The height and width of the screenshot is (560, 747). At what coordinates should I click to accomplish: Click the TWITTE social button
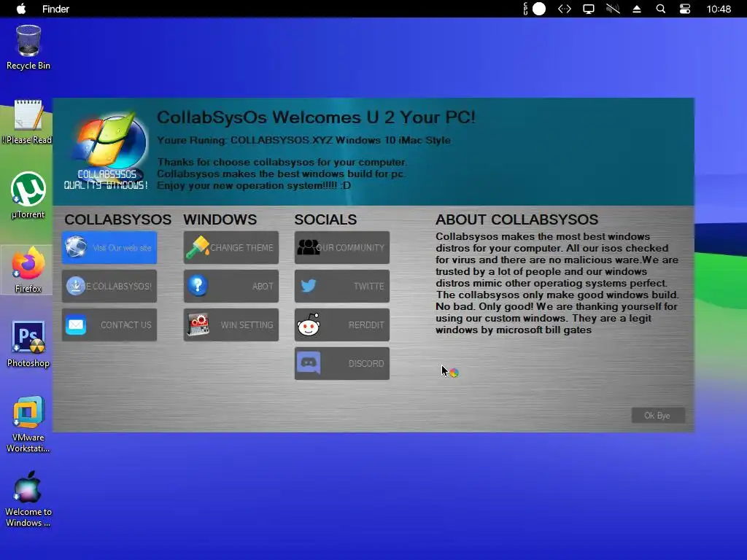pos(342,286)
